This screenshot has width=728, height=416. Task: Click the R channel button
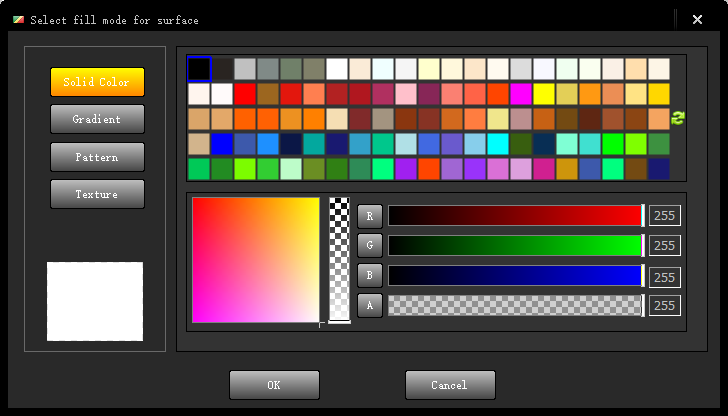[x=370, y=215]
